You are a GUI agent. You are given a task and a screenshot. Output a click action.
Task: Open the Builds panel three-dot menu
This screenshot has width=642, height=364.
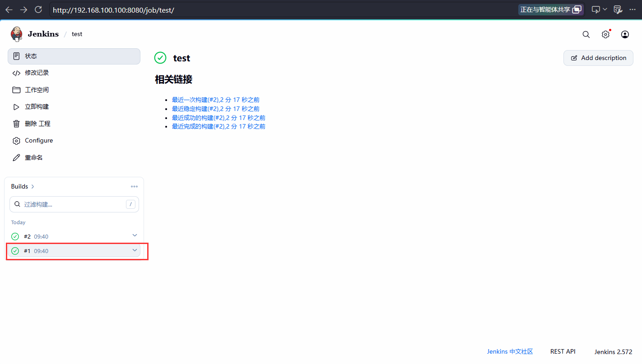coord(134,186)
